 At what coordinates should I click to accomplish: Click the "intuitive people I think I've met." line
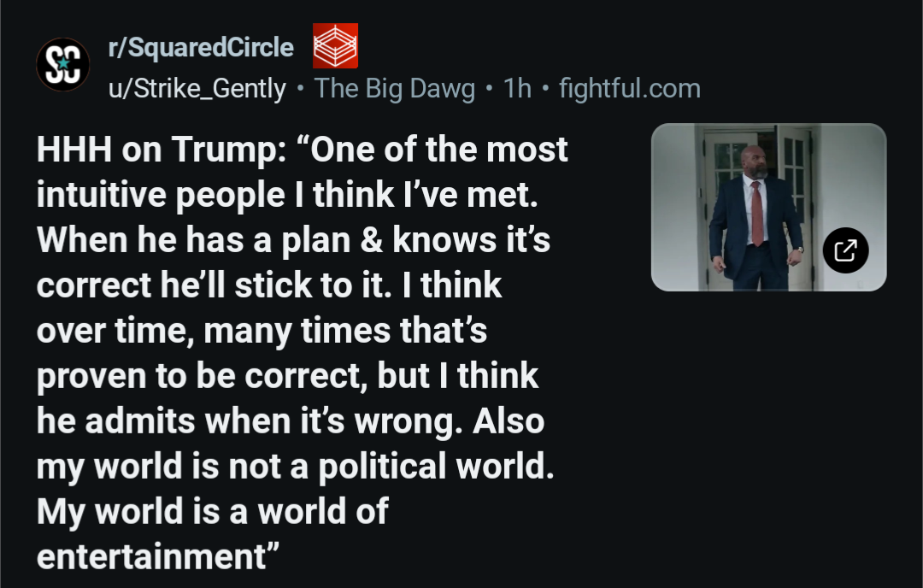point(287,196)
